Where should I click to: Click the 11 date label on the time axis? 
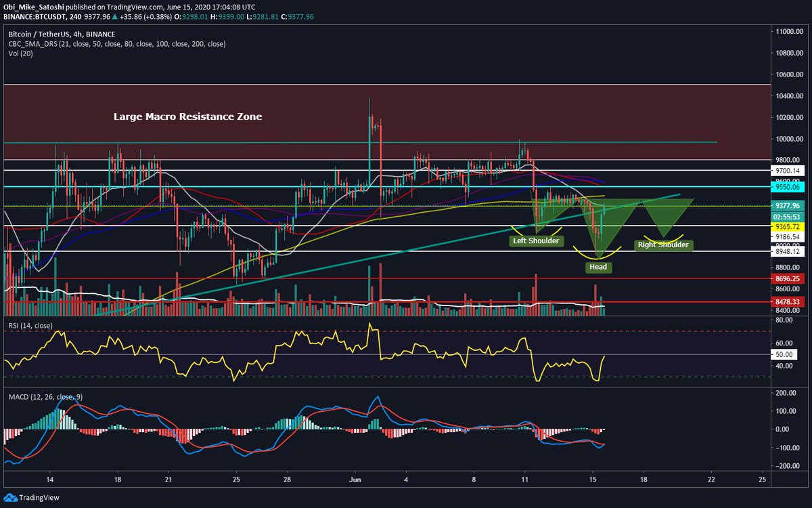coord(524,478)
